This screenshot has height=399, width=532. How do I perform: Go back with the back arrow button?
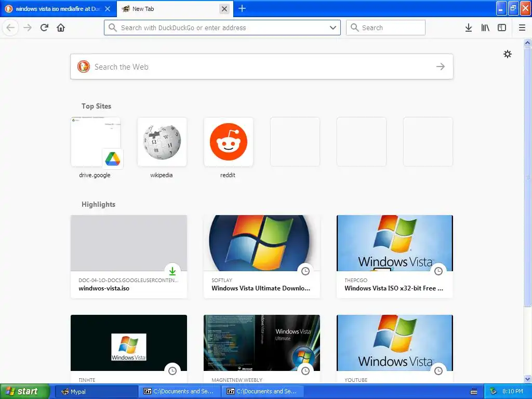(10, 28)
